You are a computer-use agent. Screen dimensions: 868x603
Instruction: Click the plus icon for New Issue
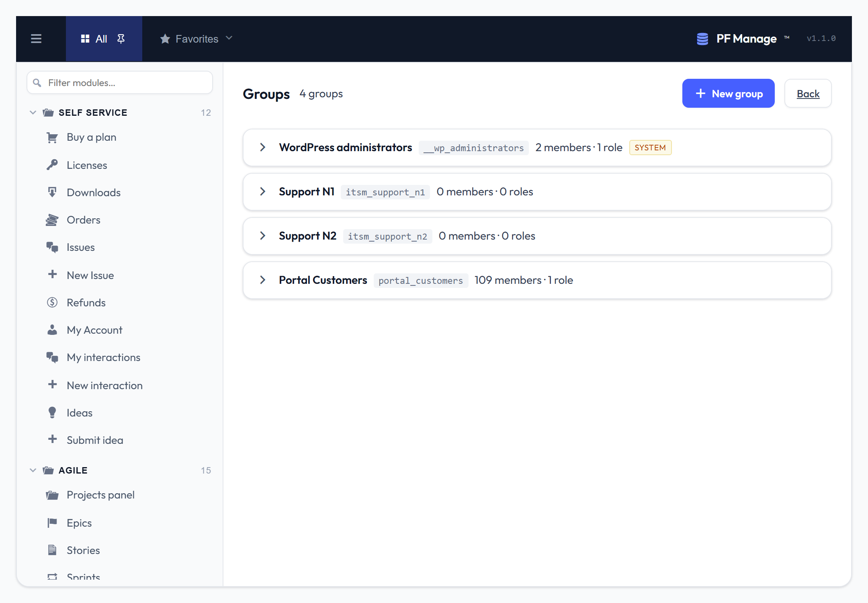tap(52, 275)
